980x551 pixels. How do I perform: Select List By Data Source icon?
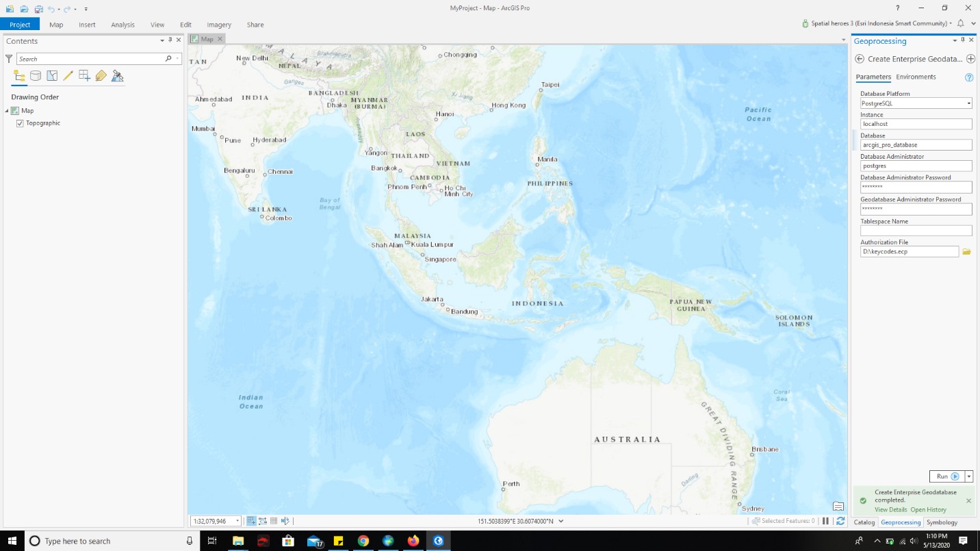click(36, 76)
